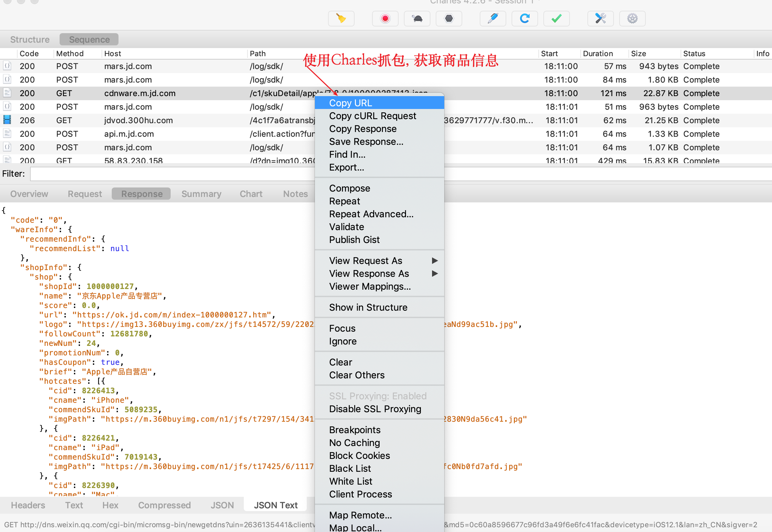Choose Viewer Mappings... menu item
The height and width of the screenshot is (532, 772).
[x=379, y=286]
